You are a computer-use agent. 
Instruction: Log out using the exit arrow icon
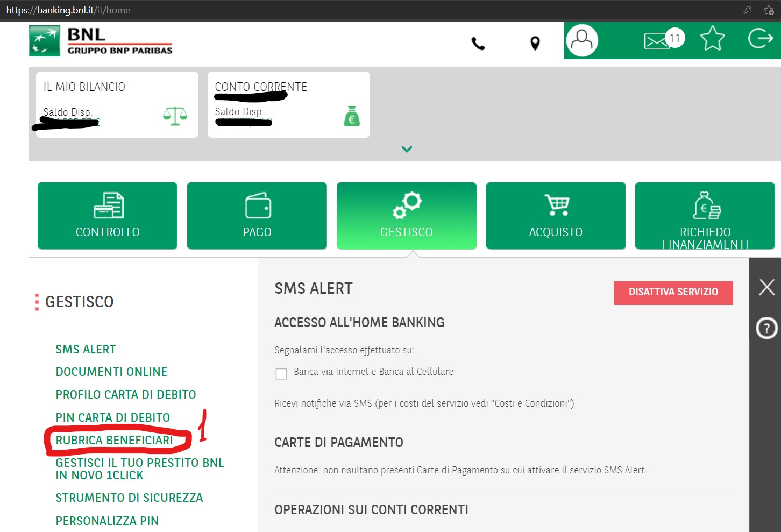pos(761,38)
